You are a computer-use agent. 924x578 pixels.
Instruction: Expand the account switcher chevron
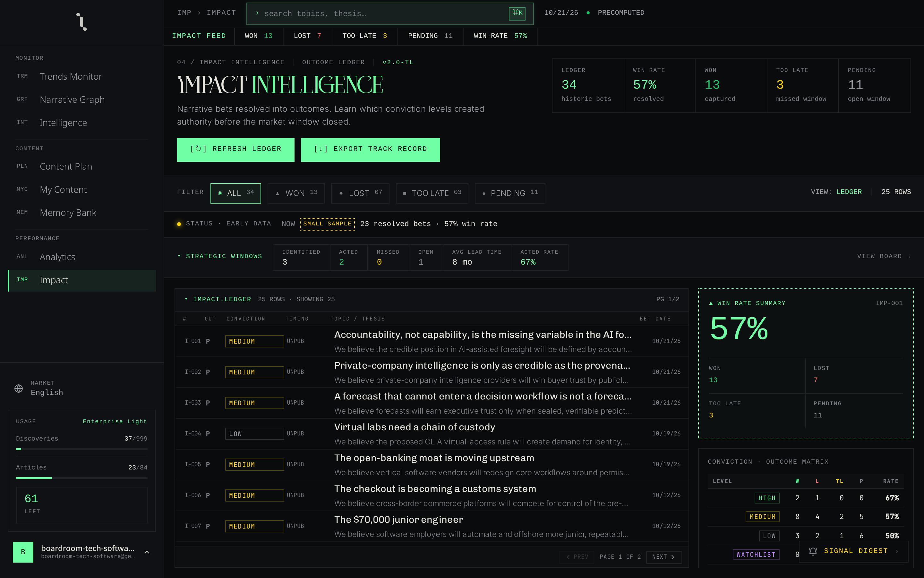[x=147, y=552]
